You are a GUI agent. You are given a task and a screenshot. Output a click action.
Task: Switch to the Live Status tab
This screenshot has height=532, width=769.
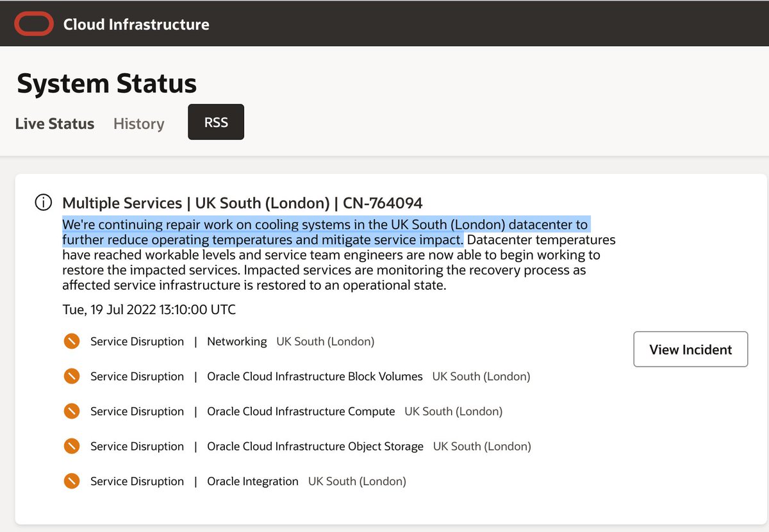click(54, 124)
